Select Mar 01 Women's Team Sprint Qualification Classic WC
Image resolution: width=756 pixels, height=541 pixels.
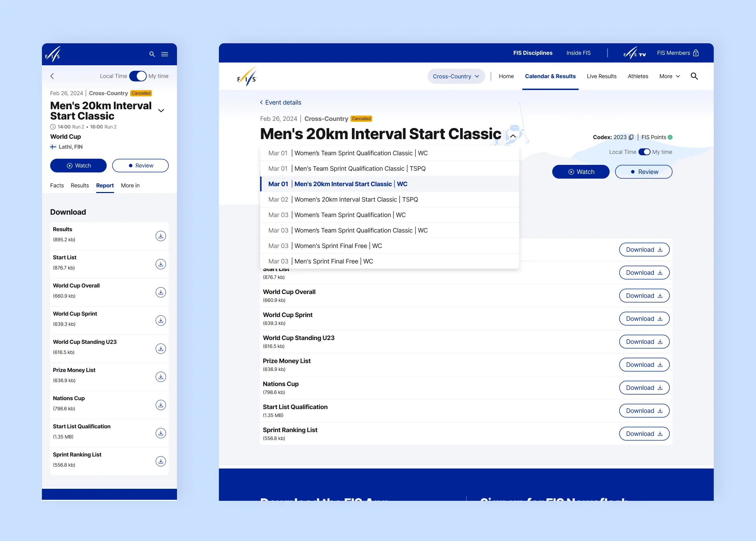click(x=390, y=153)
